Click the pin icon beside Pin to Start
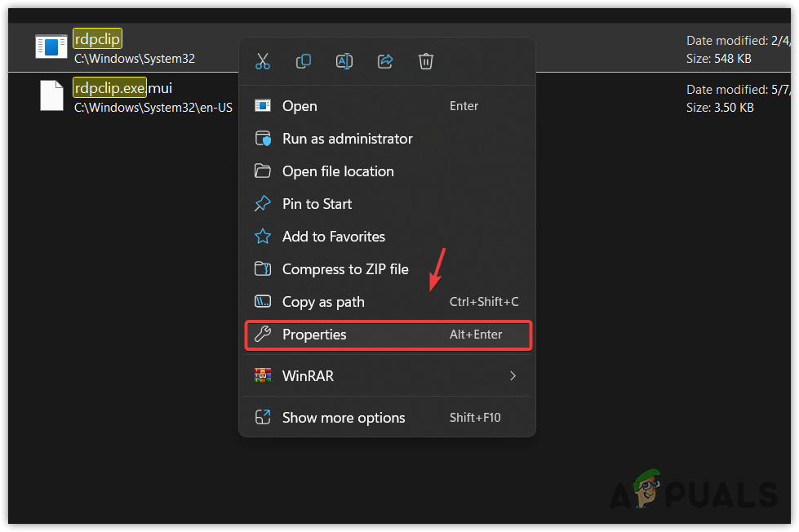Screen dimensions: 799x532 [x=263, y=204]
